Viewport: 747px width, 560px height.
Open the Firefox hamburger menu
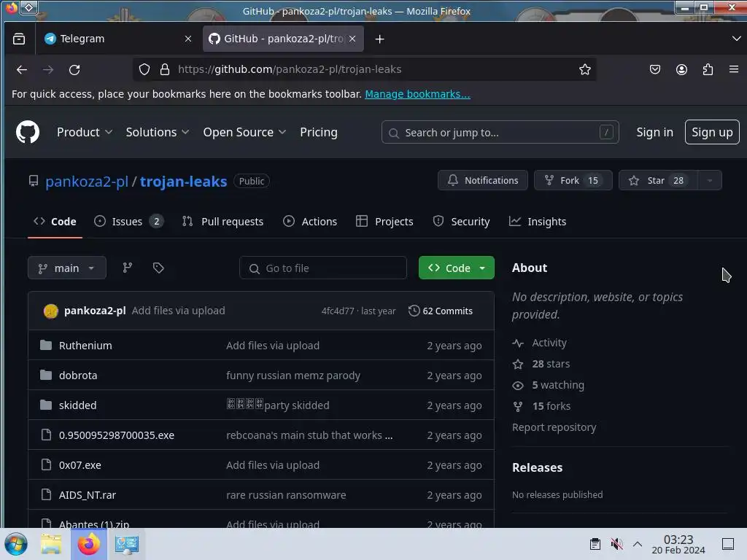(x=734, y=69)
